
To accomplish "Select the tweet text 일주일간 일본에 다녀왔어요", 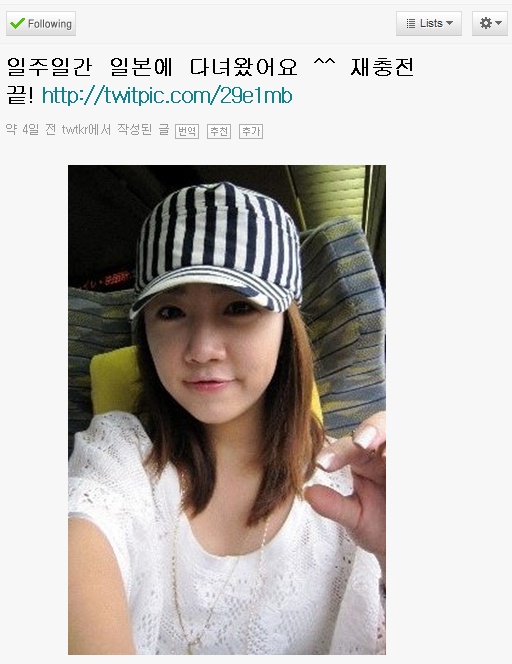I will pos(152,67).
